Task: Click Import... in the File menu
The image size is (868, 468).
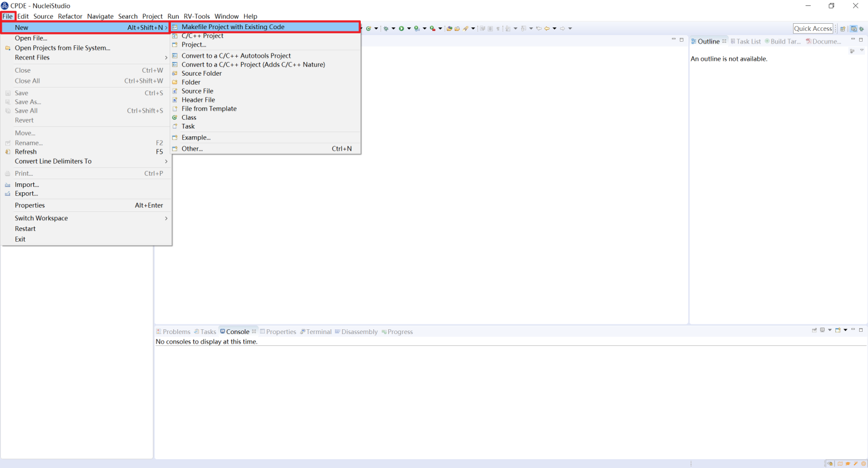Action: click(x=27, y=185)
